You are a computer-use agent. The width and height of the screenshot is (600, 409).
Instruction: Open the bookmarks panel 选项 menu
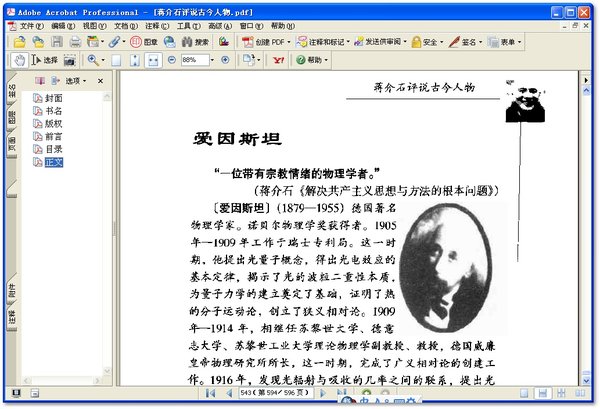[76, 81]
